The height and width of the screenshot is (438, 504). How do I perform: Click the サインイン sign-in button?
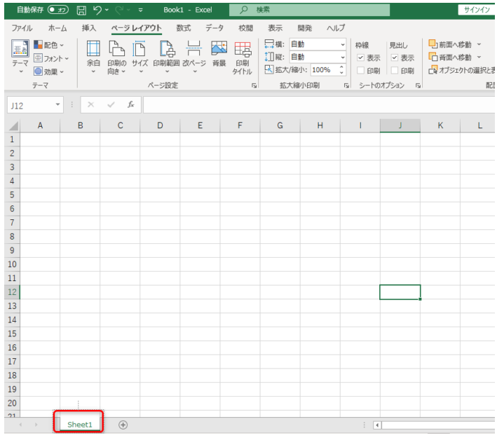coord(480,10)
